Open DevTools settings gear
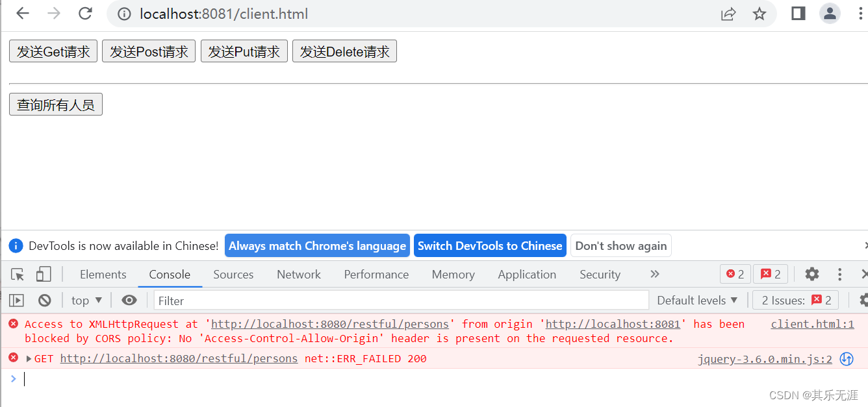Screen dimensions: 868x407 coord(812,274)
